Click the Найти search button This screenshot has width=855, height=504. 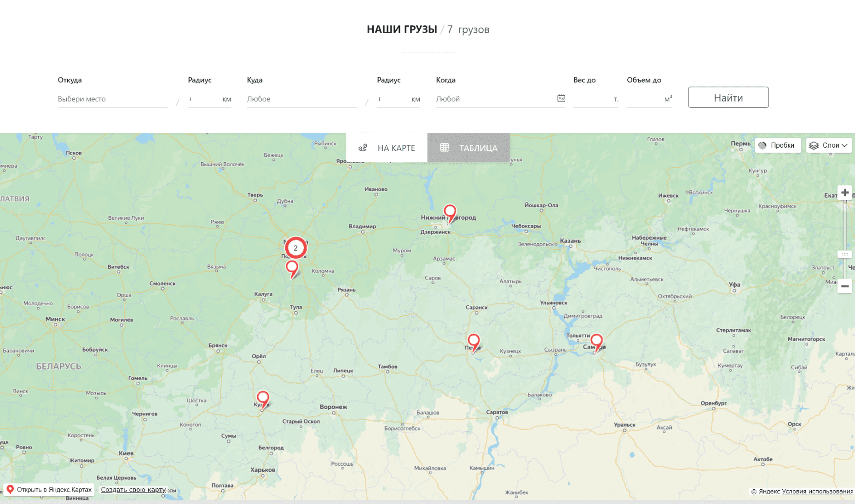pos(728,97)
